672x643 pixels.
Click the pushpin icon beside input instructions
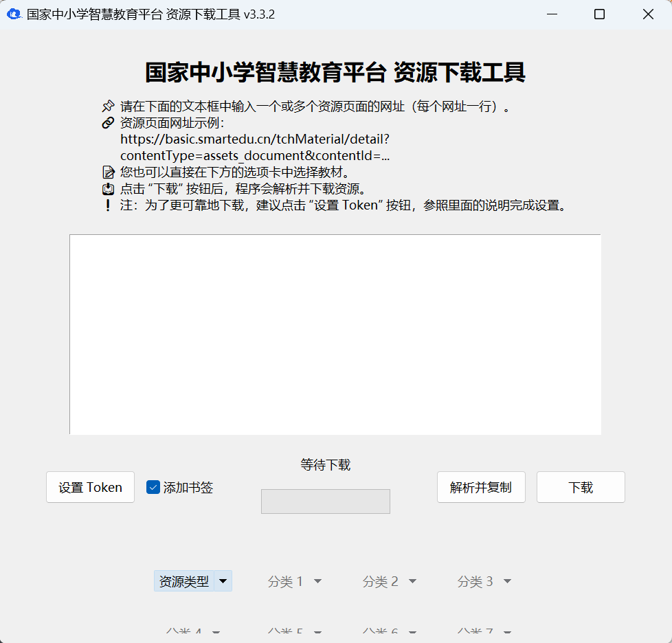108,106
